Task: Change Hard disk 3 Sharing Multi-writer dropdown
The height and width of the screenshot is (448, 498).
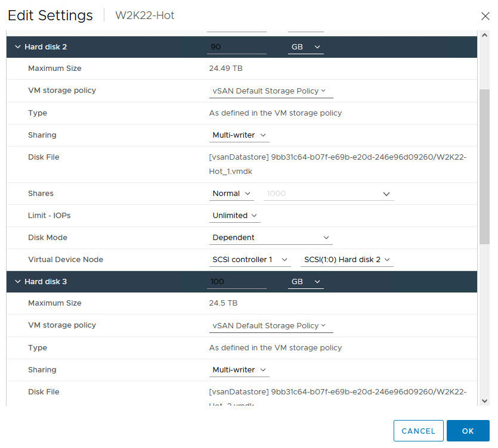Action: pyautogui.click(x=239, y=370)
